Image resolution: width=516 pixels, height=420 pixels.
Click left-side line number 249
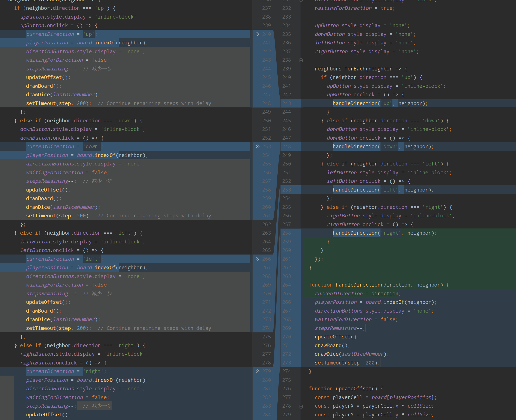tap(266, 112)
